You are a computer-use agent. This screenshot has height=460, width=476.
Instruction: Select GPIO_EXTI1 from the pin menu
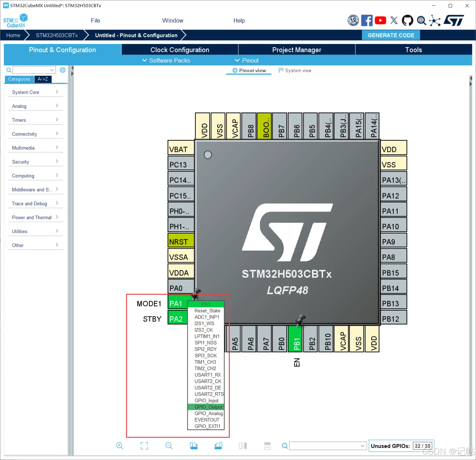pos(206,426)
